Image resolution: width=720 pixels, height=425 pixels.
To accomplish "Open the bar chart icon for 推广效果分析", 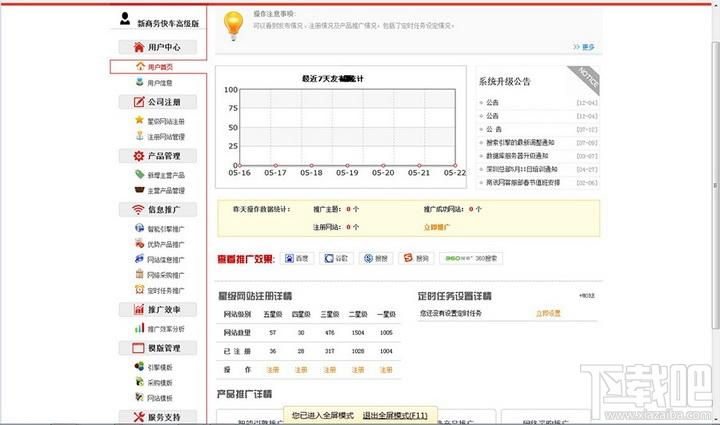I will tap(140, 328).
